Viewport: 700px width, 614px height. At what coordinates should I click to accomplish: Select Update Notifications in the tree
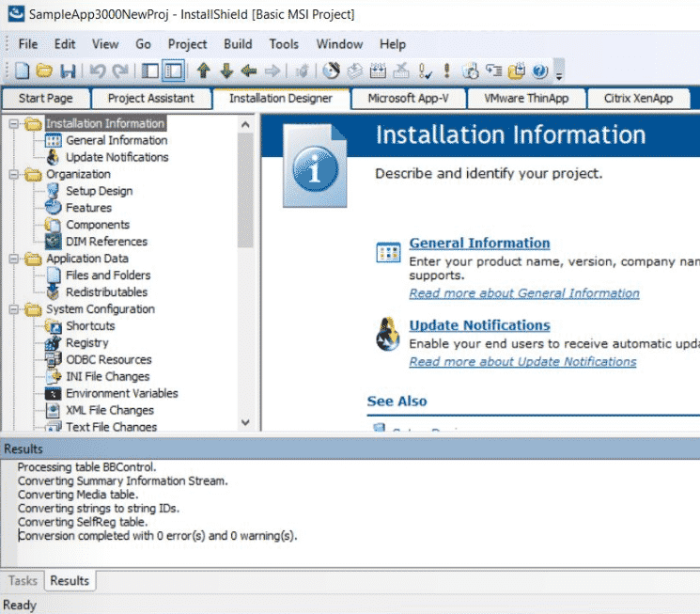117,157
